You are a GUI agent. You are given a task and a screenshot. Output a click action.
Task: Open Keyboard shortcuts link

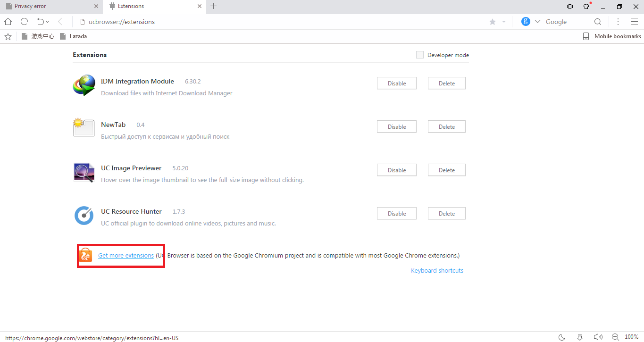point(437,270)
